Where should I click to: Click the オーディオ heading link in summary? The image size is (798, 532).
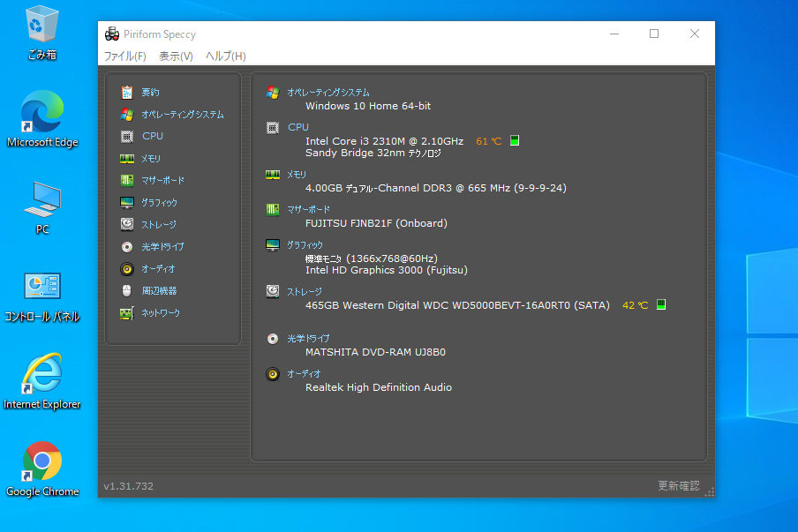point(304,373)
